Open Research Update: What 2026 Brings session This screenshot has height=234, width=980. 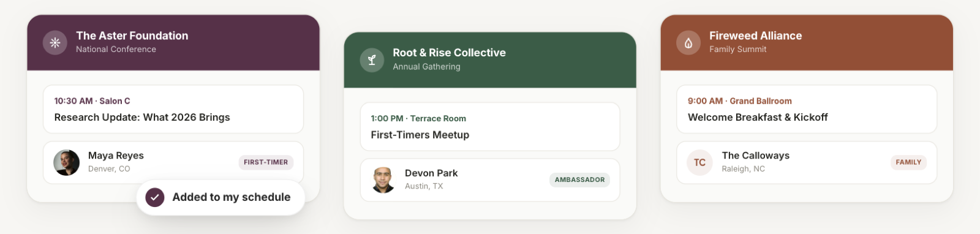(x=173, y=109)
